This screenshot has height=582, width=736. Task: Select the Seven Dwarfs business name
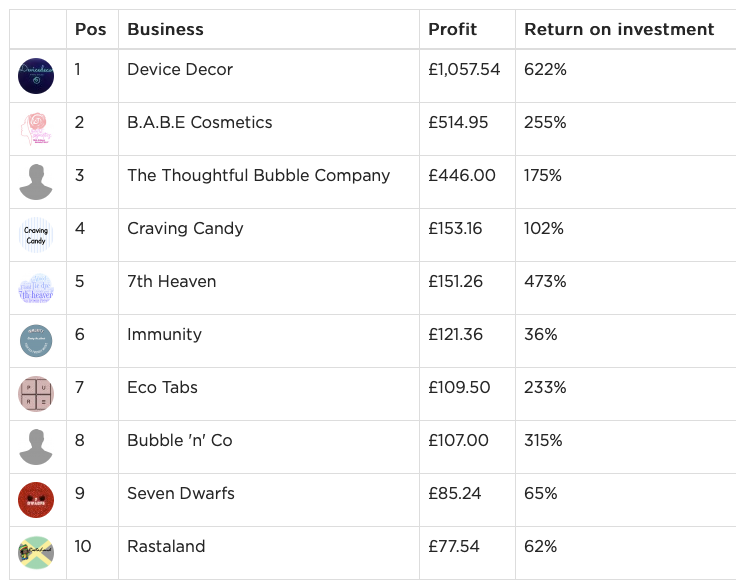(181, 493)
